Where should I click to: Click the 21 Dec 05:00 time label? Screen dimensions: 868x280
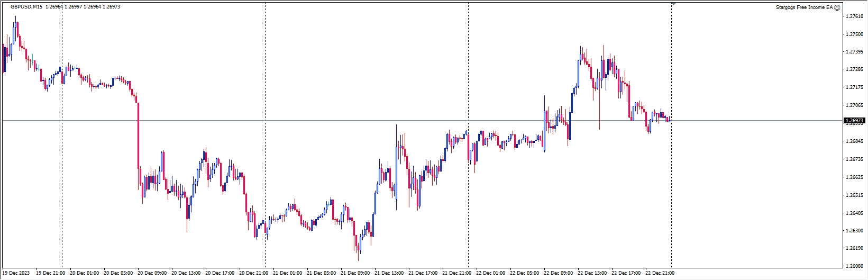[x=322, y=273]
